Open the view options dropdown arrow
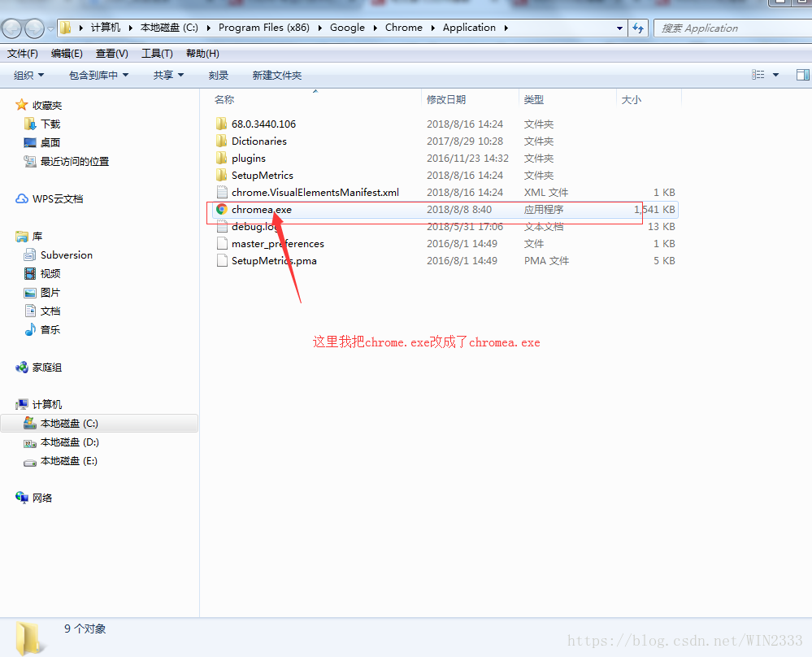The height and width of the screenshot is (657, 812). 775,75
